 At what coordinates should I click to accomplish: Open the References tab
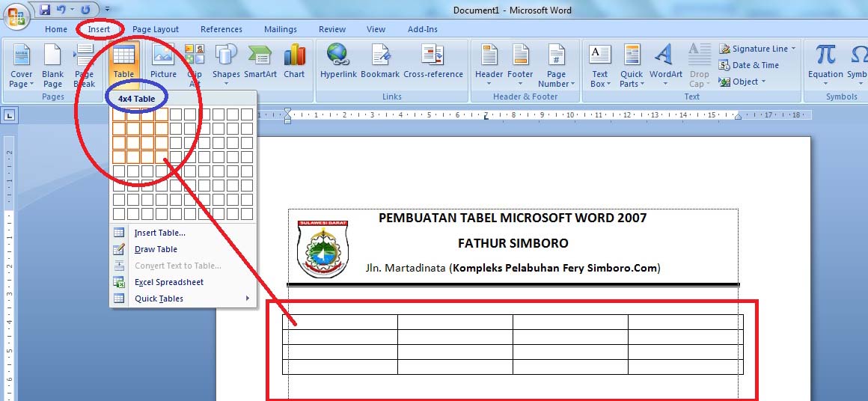click(x=221, y=29)
